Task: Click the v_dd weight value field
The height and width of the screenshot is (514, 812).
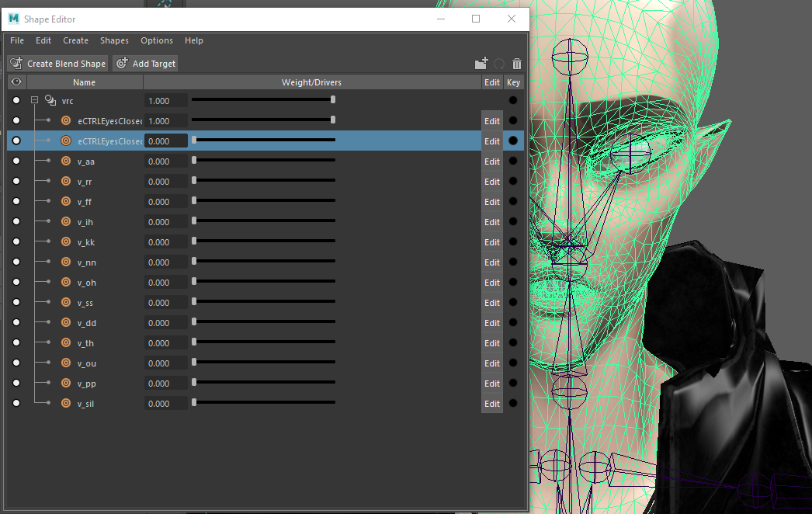Action: pyautogui.click(x=166, y=323)
